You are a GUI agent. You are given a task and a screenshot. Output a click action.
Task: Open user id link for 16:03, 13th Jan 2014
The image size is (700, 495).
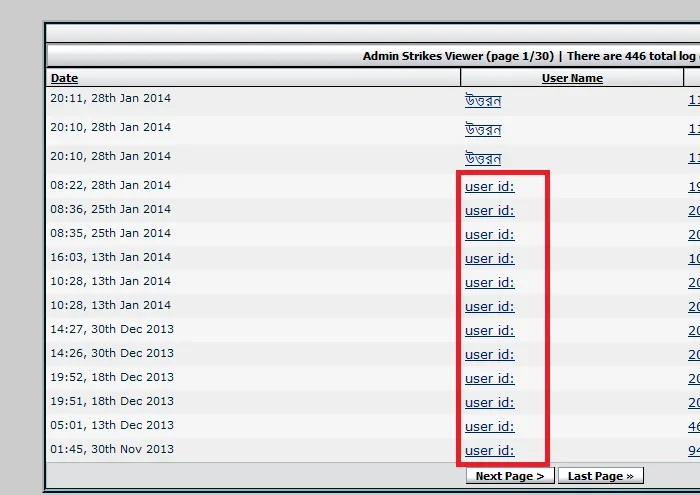click(490, 259)
